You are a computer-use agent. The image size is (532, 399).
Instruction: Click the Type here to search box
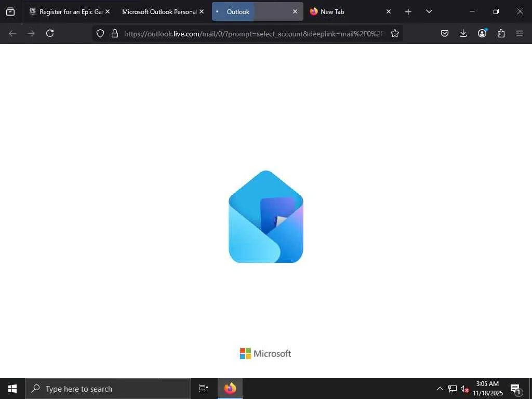tap(108, 389)
